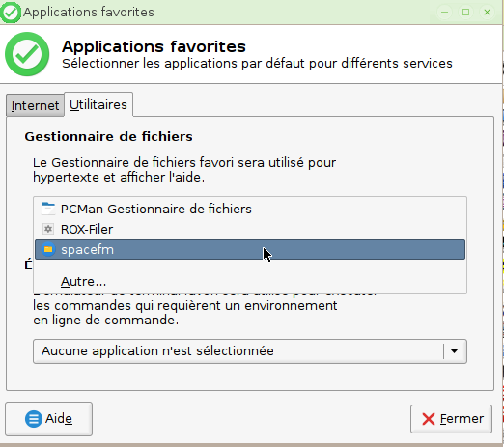Select the Utilitaires tab
Viewport: 504px width, 447px height.
point(98,104)
